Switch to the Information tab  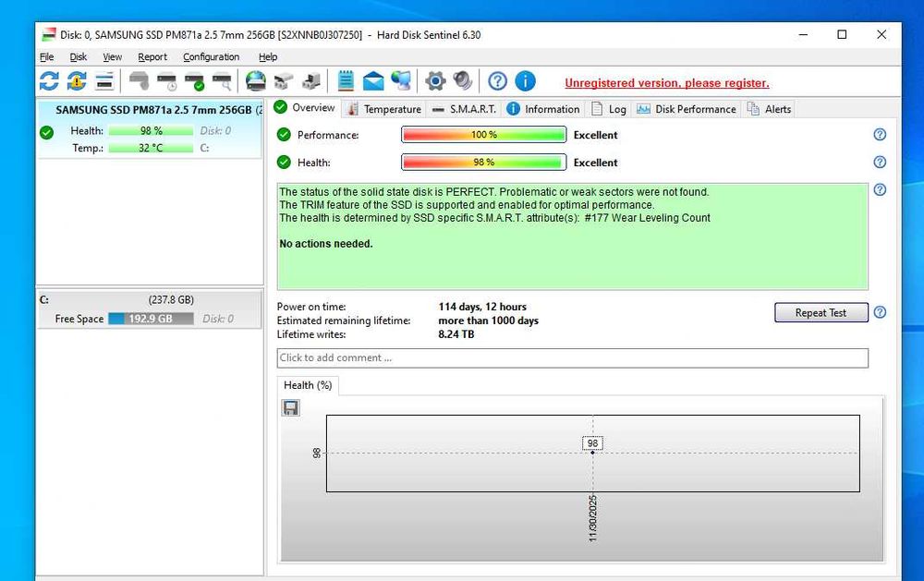coord(543,109)
